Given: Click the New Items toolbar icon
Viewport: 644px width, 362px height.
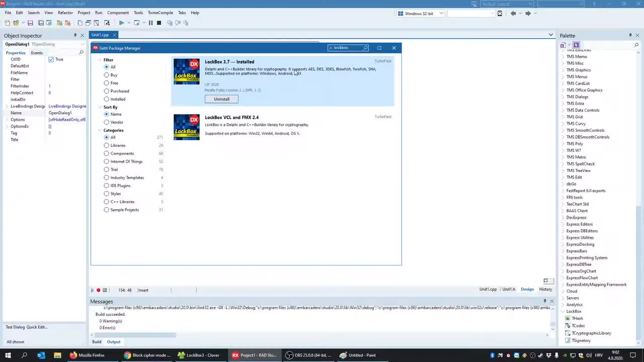Looking at the screenshot, I should coord(7,23).
